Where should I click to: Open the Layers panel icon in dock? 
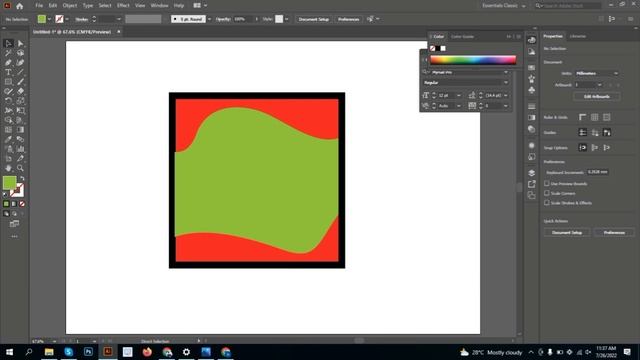pos(531,173)
